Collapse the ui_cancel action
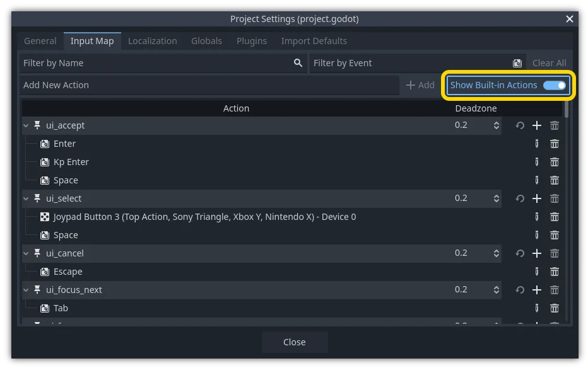 coord(26,253)
